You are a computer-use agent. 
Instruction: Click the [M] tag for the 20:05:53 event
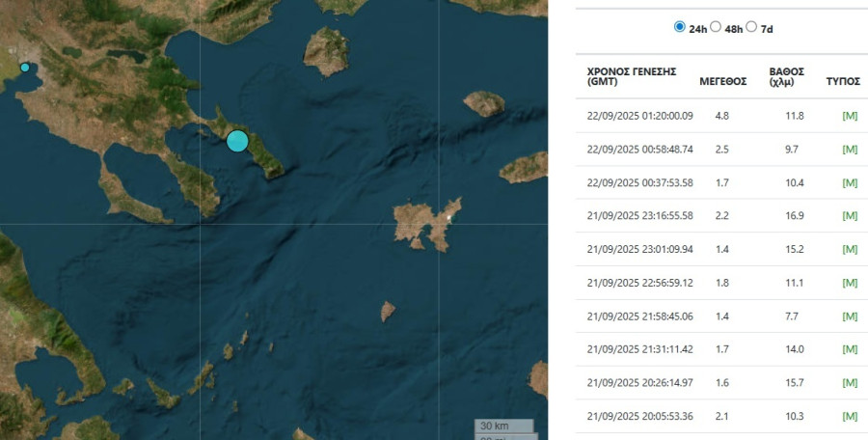pyautogui.click(x=850, y=416)
